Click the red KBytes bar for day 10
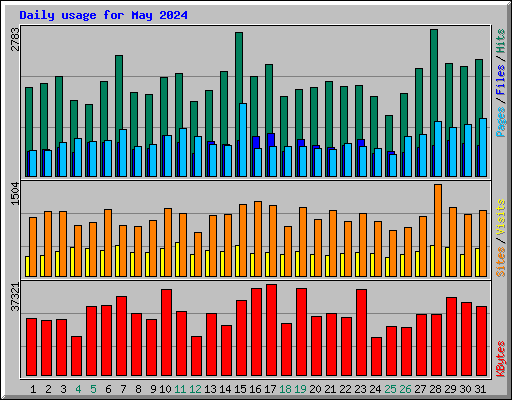 coord(166,333)
